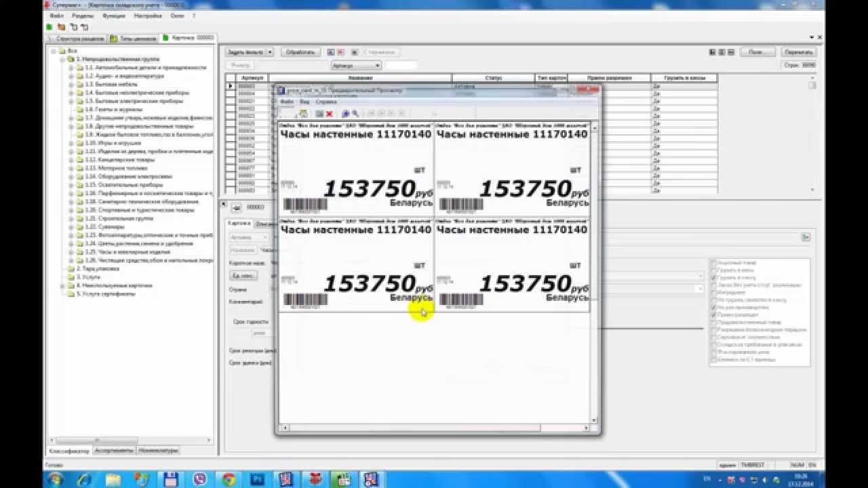
Task: Expand the 1.2. Аудио- и видеоаппаратура node
Action: [71, 76]
